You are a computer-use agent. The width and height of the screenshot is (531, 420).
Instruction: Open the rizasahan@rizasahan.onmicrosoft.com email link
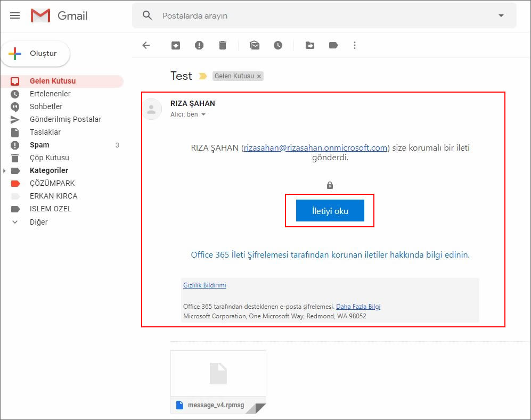[x=315, y=148]
